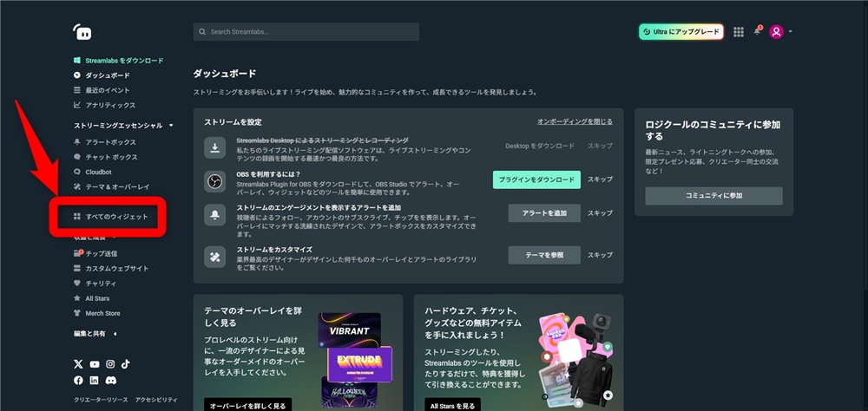Open the YouTube social link

tap(95, 364)
